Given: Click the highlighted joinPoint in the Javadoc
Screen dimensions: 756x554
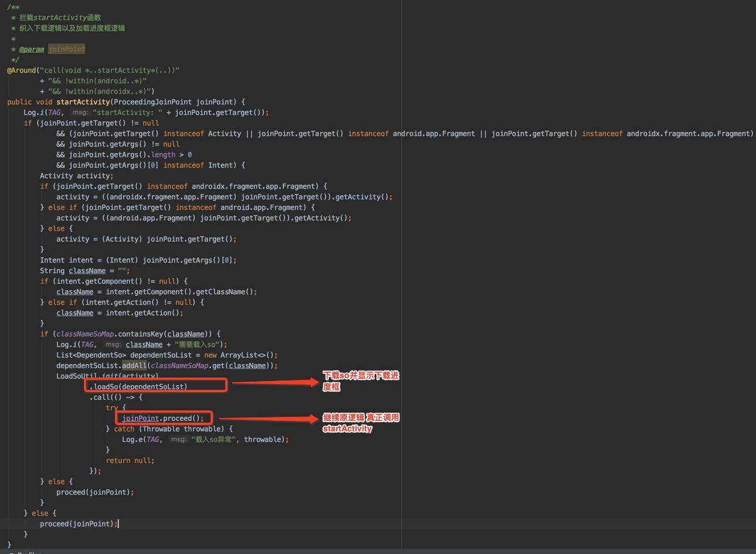Looking at the screenshot, I should pos(66,49).
